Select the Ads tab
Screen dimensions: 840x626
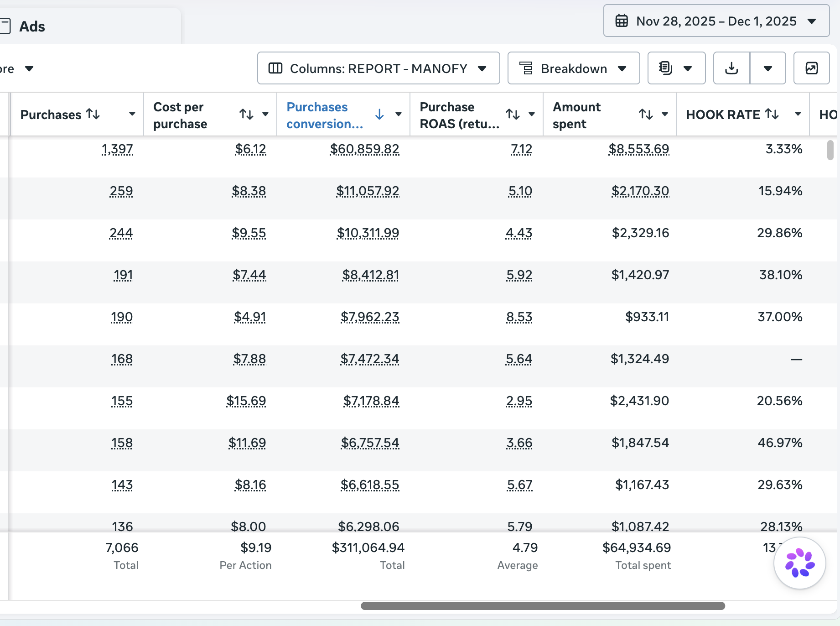click(32, 26)
